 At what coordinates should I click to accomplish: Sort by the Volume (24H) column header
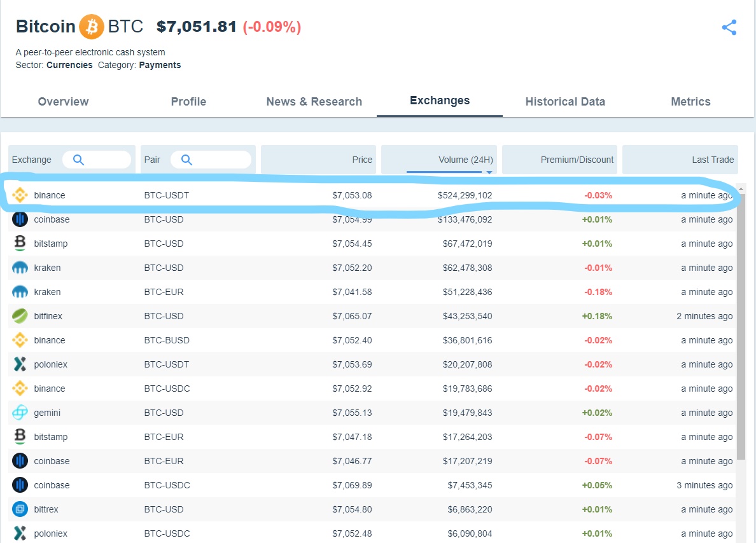[x=438, y=160]
